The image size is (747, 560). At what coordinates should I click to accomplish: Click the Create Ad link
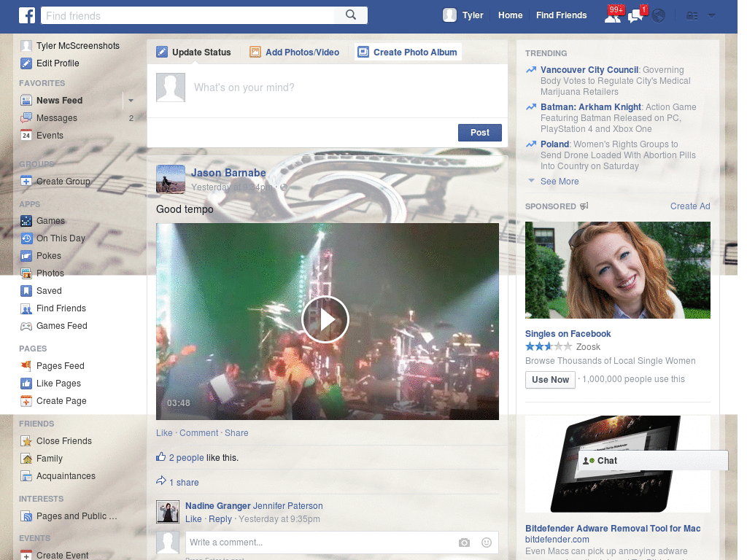[x=690, y=206]
